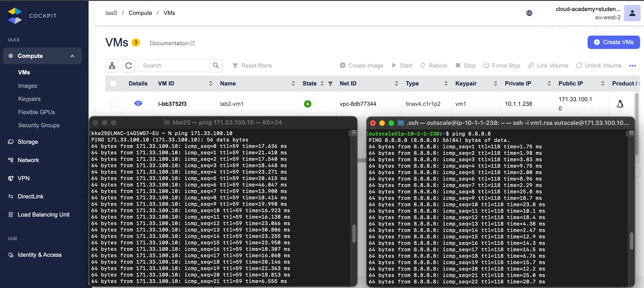
Task: Sort by the Private IP column arrows
Action: tap(549, 84)
